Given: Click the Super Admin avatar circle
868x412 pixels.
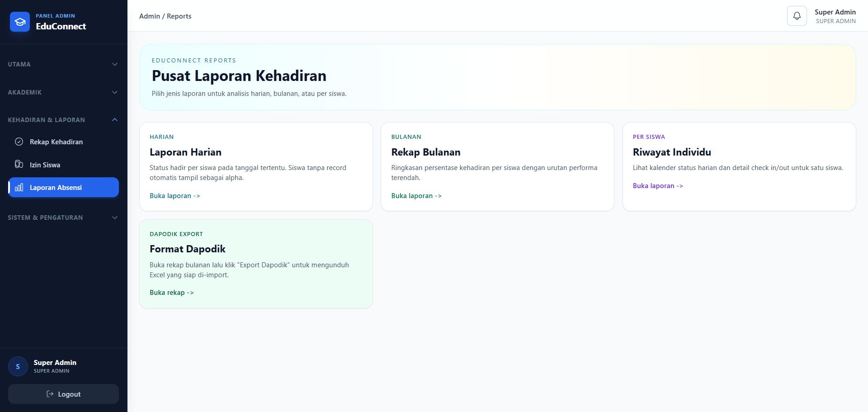Looking at the screenshot, I should point(18,366).
